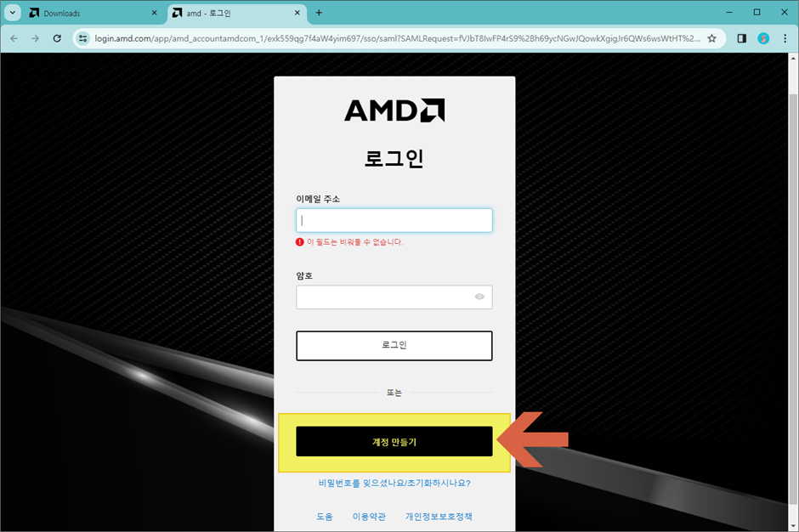
Task: Click the login.amd.com URL address bar
Action: tap(398, 39)
